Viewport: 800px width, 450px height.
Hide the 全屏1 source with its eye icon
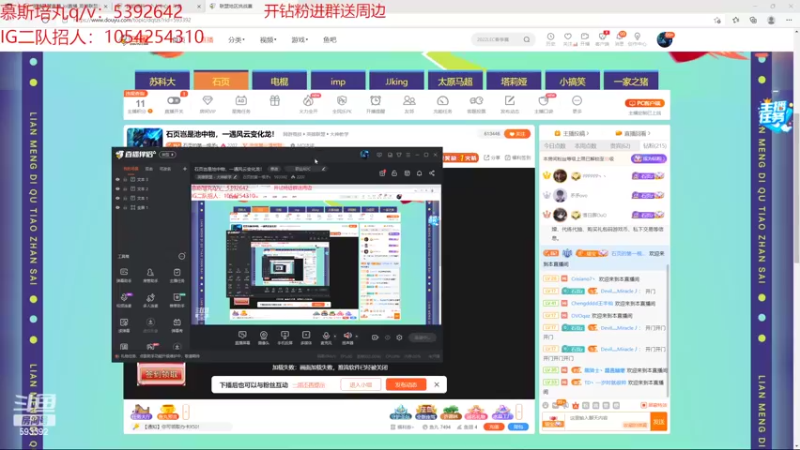(118, 208)
